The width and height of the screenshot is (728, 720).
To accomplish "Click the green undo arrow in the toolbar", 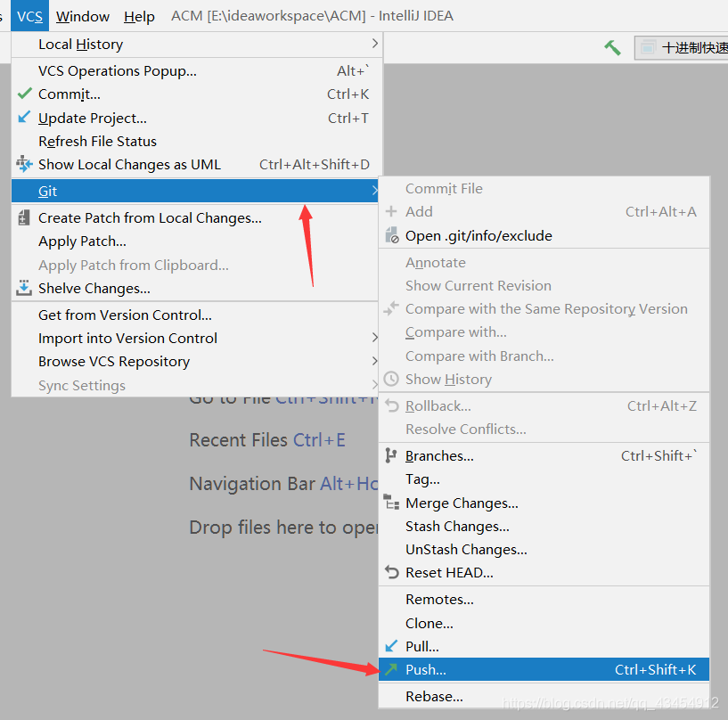I will point(612,47).
